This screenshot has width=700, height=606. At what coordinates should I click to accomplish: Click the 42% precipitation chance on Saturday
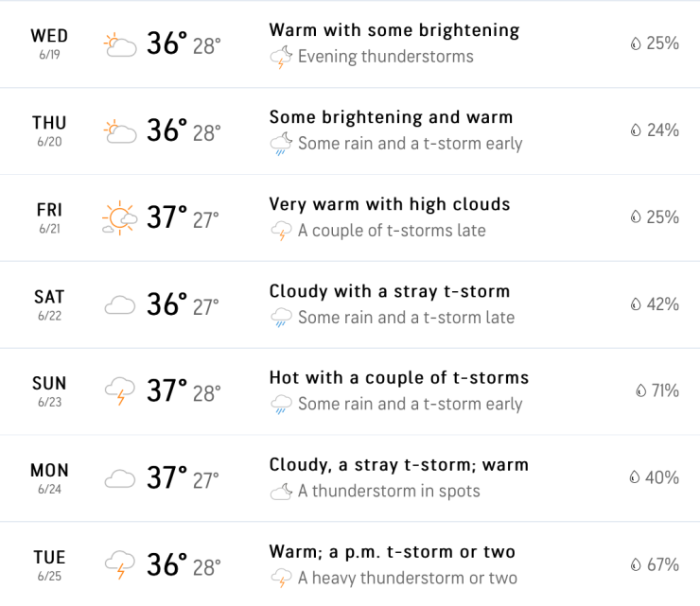coord(662,303)
